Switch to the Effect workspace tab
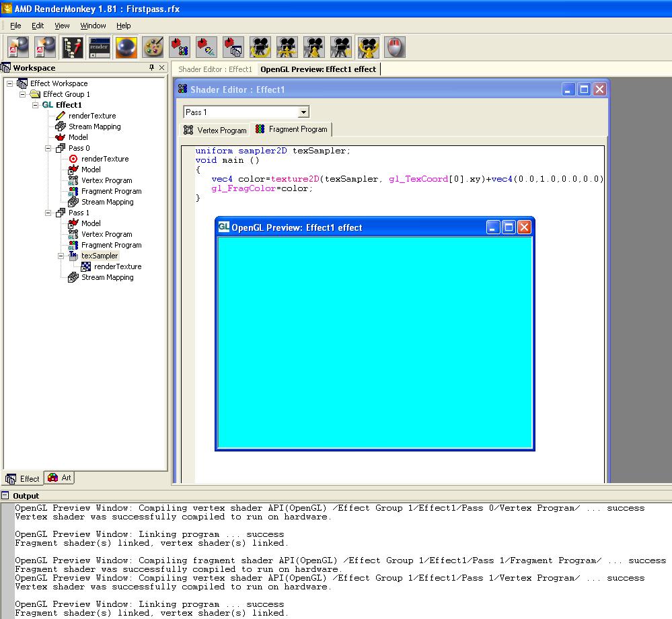 coord(22,478)
